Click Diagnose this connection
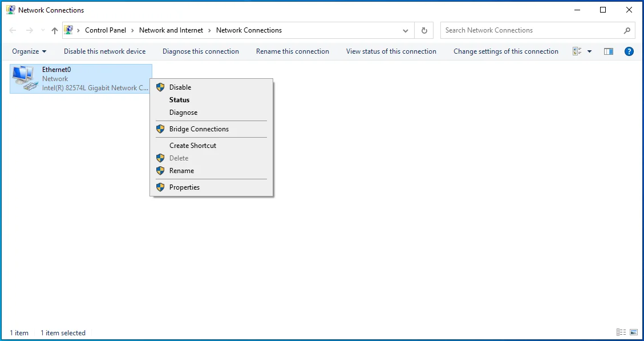The width and height of the screenshot is (644, 341). (x=201, y=51)
